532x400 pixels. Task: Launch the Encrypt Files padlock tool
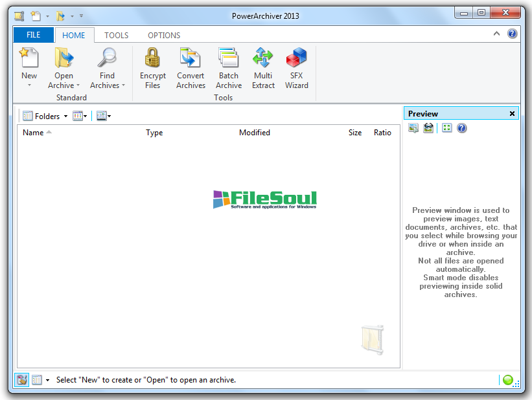(152, 58)
